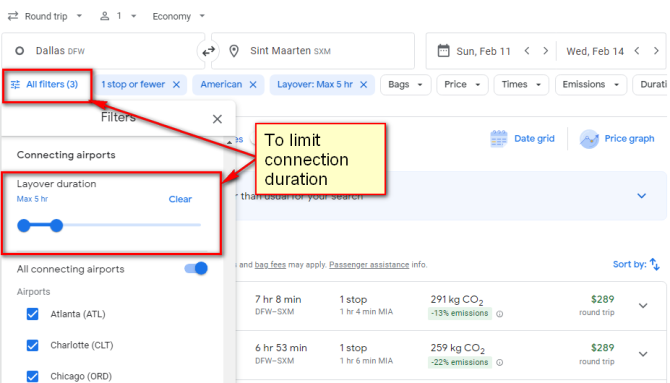Expand the $289 7 hr 8 min flight

643,306
